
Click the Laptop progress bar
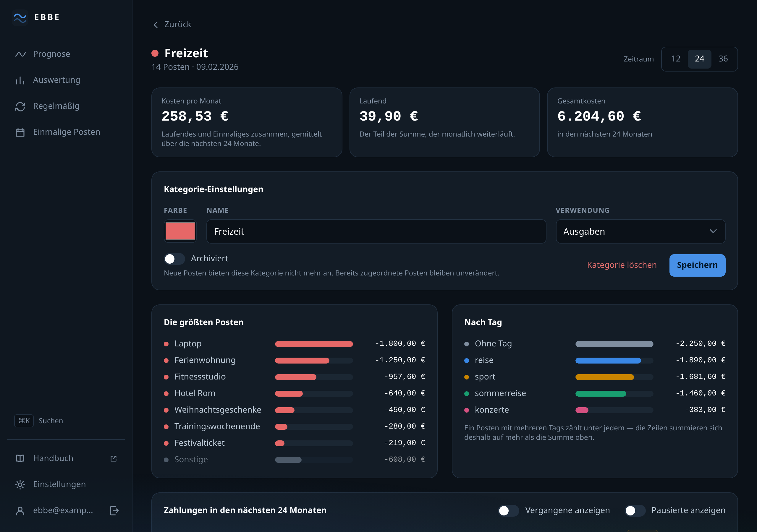coord(313,344)
